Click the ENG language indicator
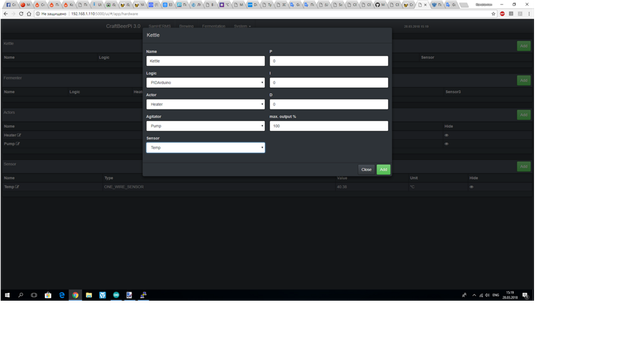640x360 pixels. click(496, 295)
